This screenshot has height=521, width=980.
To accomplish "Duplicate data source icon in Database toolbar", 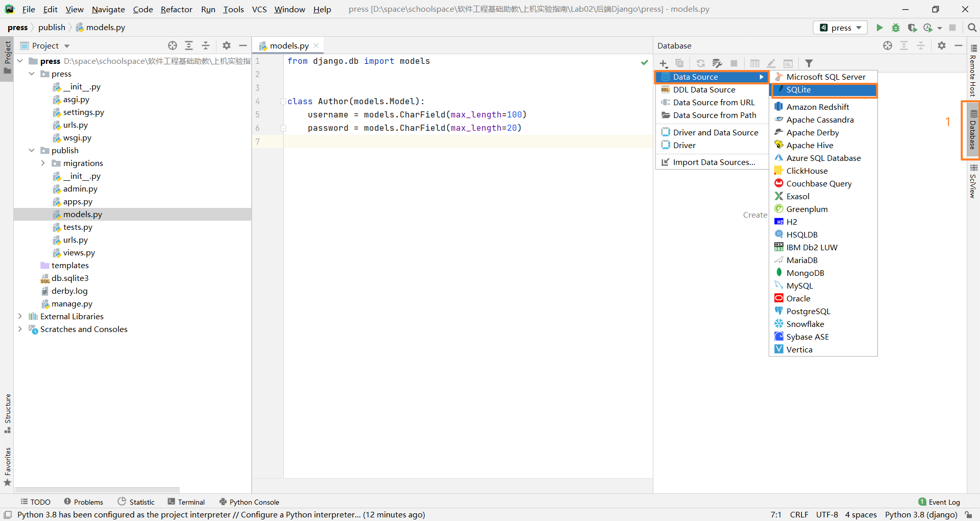I will click(679, 63).
